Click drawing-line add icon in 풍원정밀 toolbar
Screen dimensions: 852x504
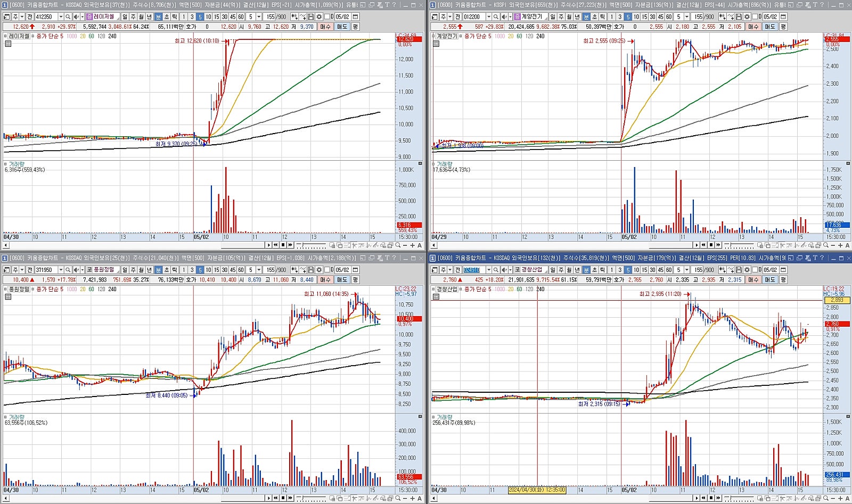click(302, 270)
